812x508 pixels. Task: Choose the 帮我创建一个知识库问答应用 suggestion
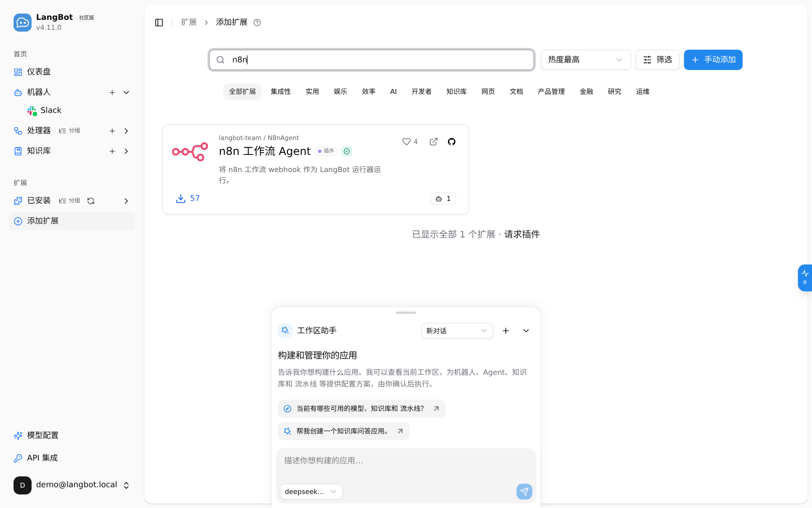click(344, 431)
